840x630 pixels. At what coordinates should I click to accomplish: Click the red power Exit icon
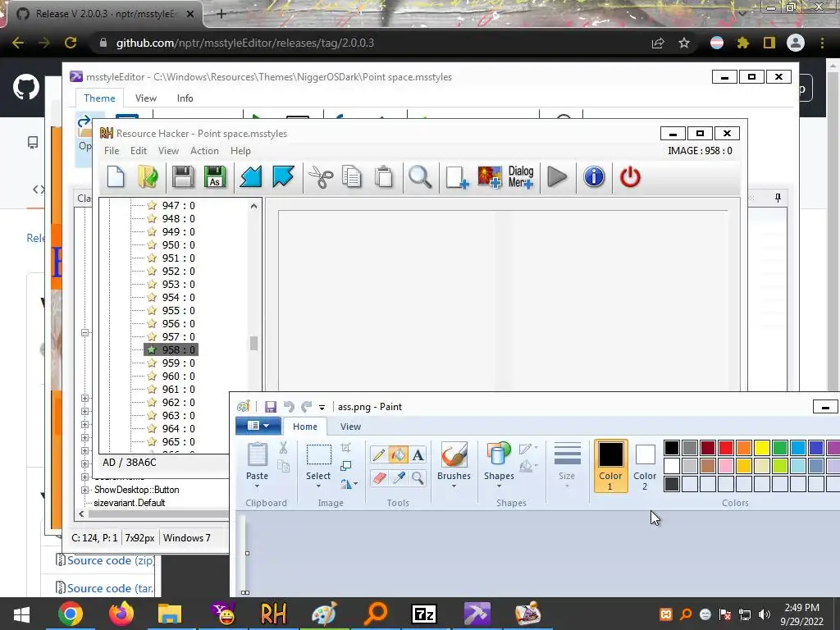coord(630,177)
